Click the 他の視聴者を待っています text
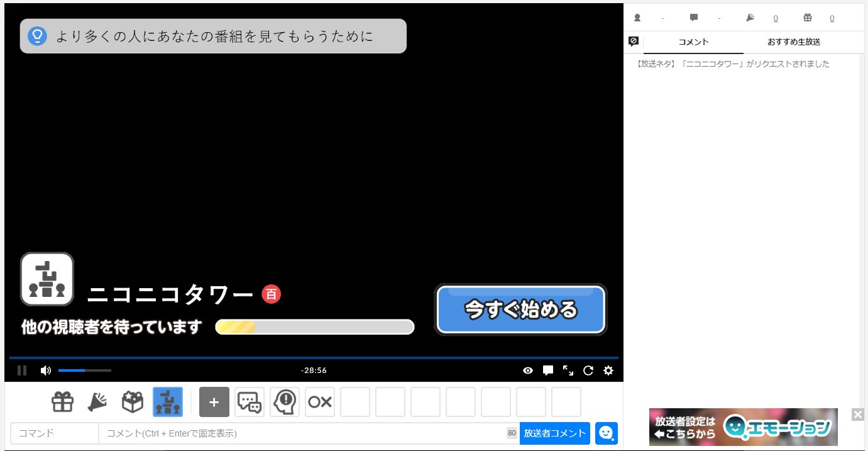The image size is (868, 451). point(112,327)
